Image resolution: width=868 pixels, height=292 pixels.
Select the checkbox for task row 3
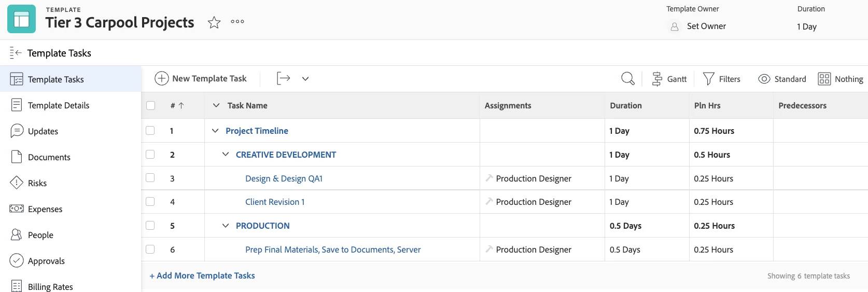coord(150,178)
